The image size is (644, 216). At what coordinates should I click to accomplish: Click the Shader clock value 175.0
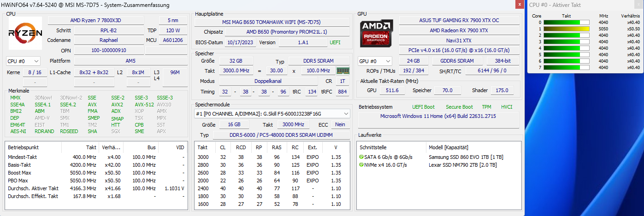[x=502, y=90]
